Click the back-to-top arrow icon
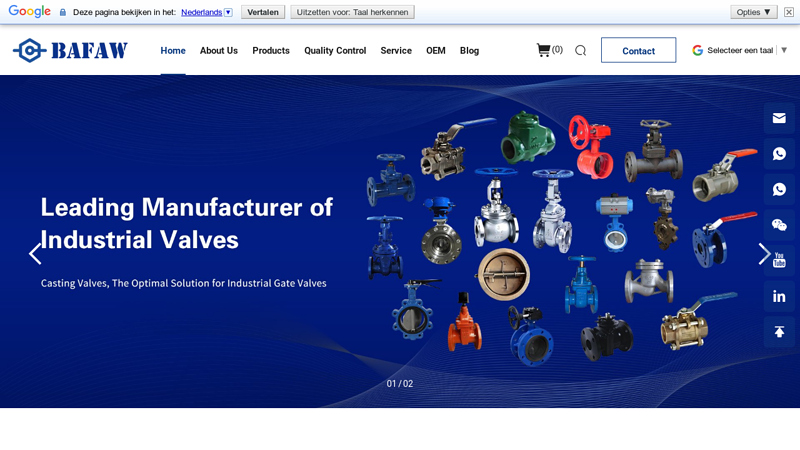 coord(779,332)
